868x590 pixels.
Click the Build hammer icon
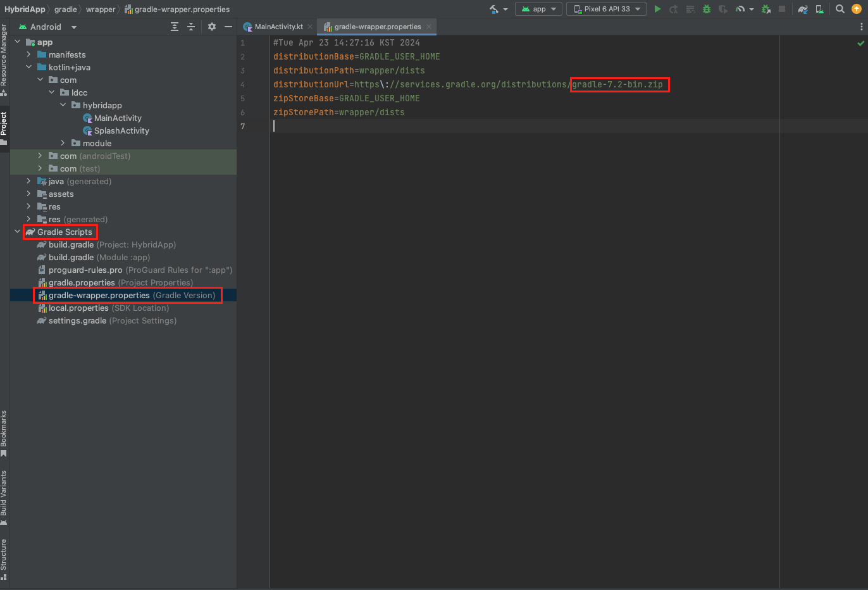(494, 9)
